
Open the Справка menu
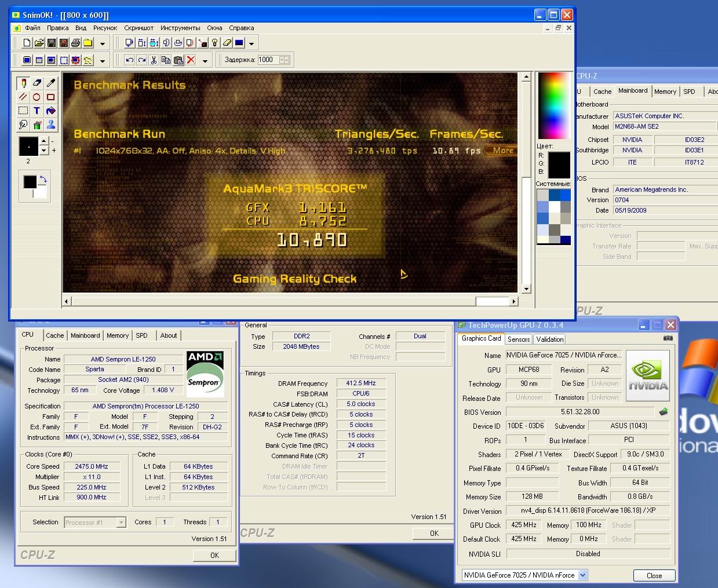click(241, 28)
